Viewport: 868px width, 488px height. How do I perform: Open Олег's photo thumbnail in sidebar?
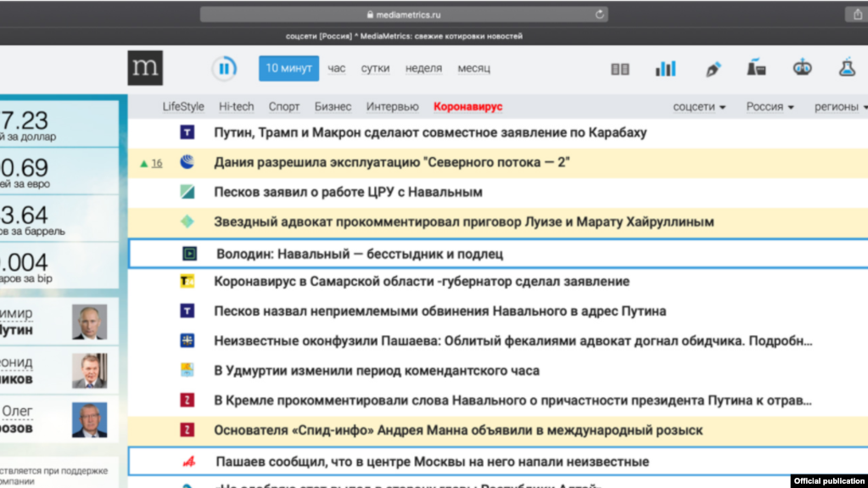click(x=89, y=420)
